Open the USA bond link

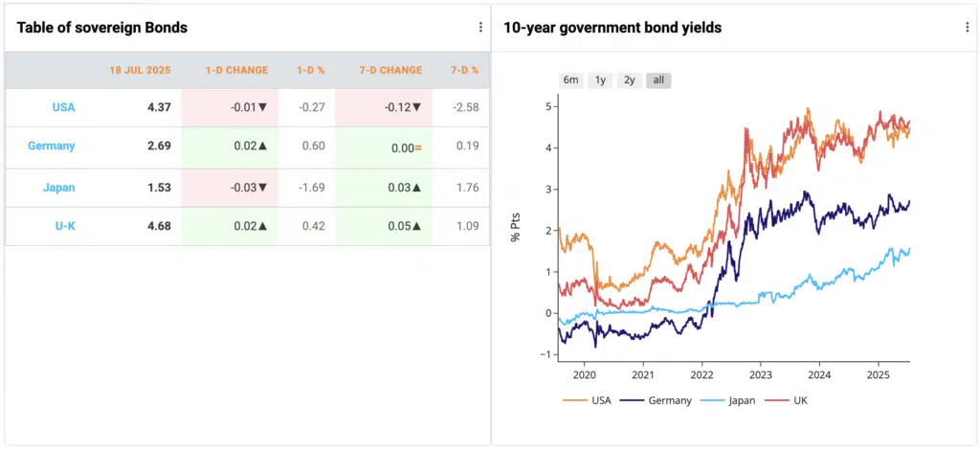(x=64, y=107)
